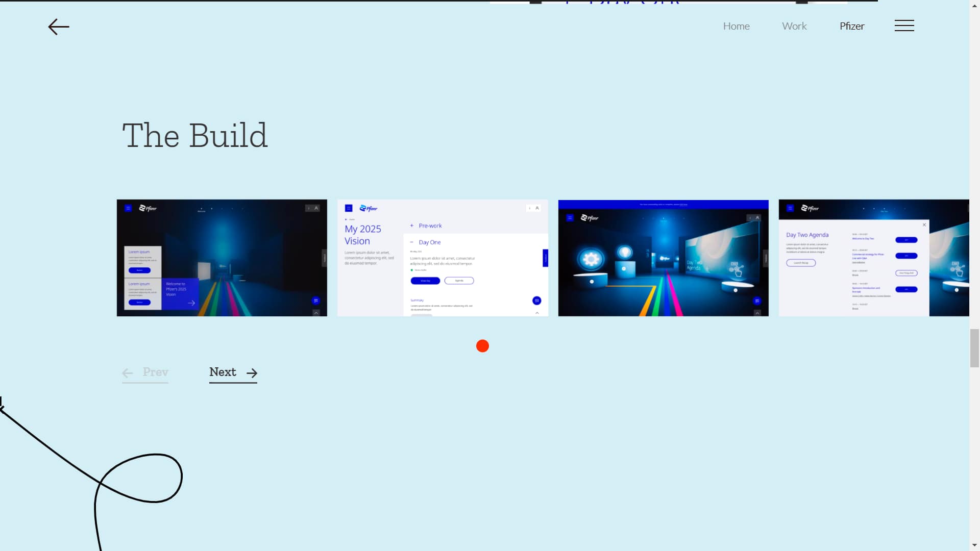Click the back arrow in the header
The height and width of the screenshot is (551, 980).
tap(59, 27)
